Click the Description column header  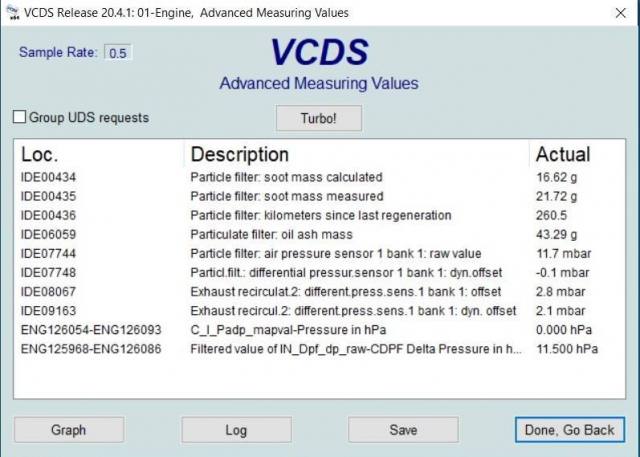pyautogui.click(x=240, y=155)
